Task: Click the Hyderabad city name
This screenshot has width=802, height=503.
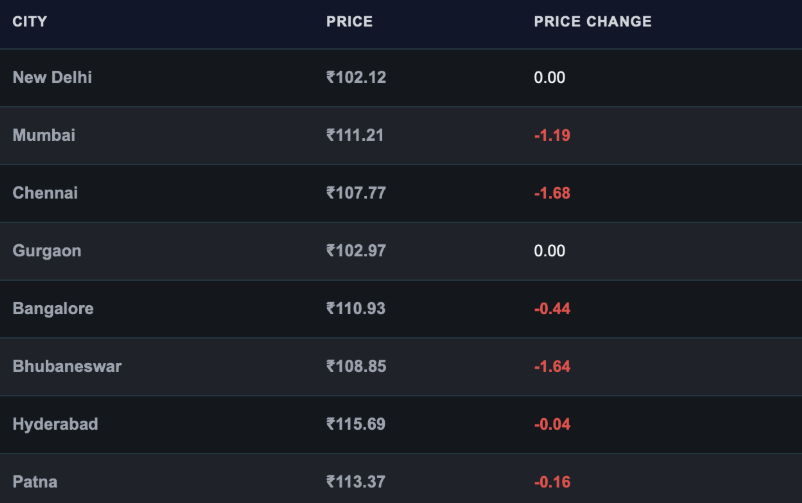Action: (55, 424)
